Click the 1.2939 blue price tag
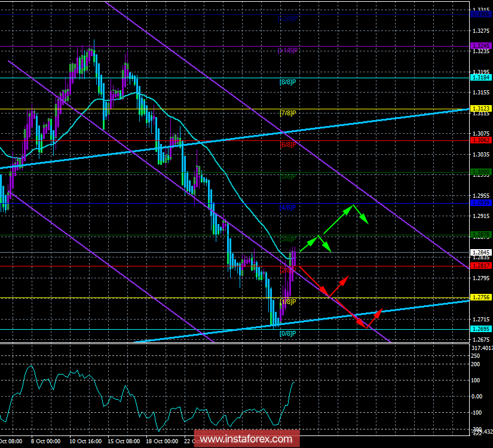Image resolution: width=493 pixels, height=448 pixels. coord(480,203)
